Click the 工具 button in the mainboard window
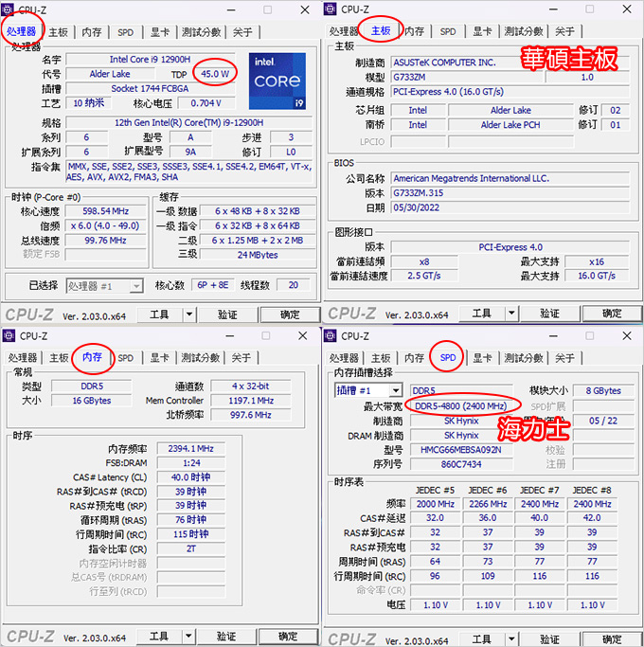This screenshot has width=644, height=647. pyautogui.click(x=482, y=314)
